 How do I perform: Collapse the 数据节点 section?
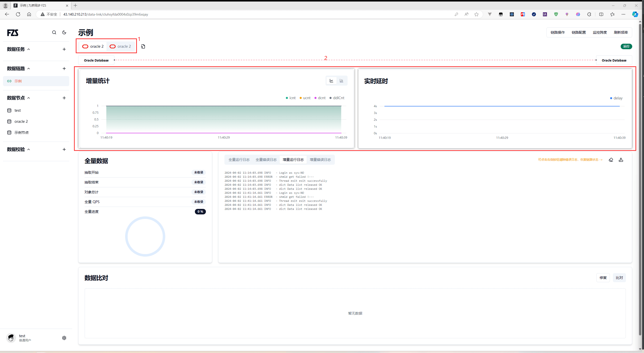coord(29,98)
